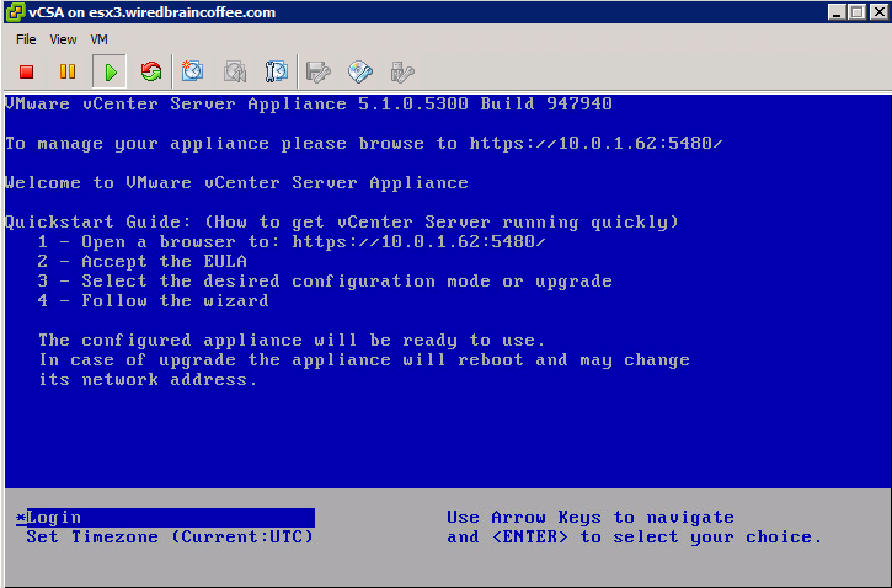Click step '3 - Select the desired configuration mode'
This screenshot has height=588, width=892.
click(x=325, y=281)
